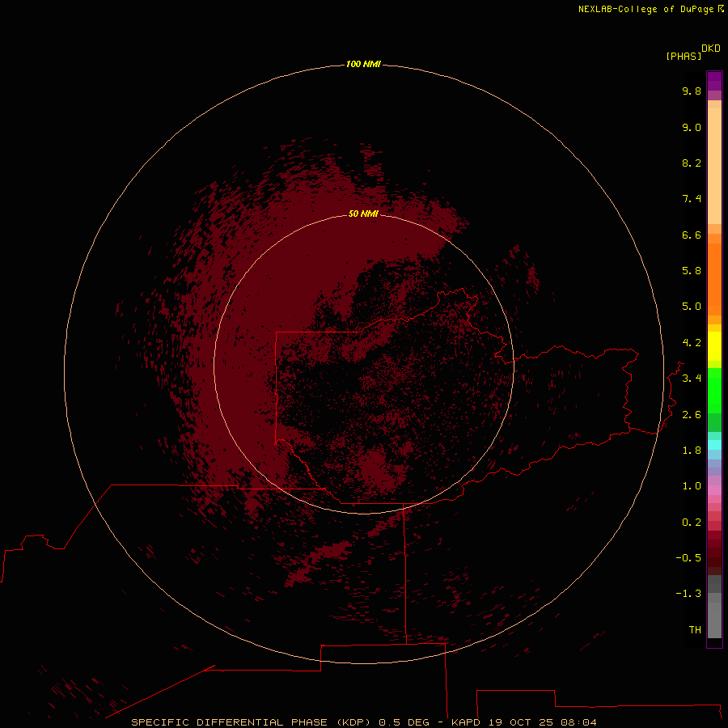Screen dimensions: 728x728
Task: Click the 8.2 scale value
Action: point(692,163)
